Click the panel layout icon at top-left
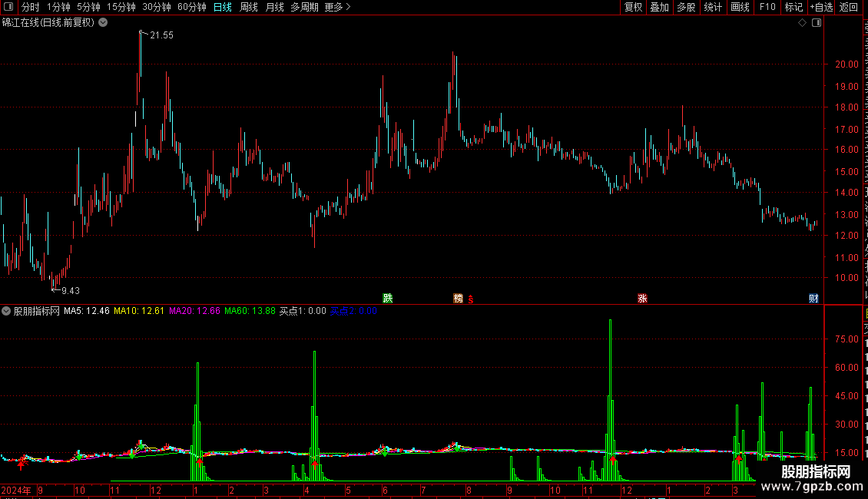 pos(8,7)
